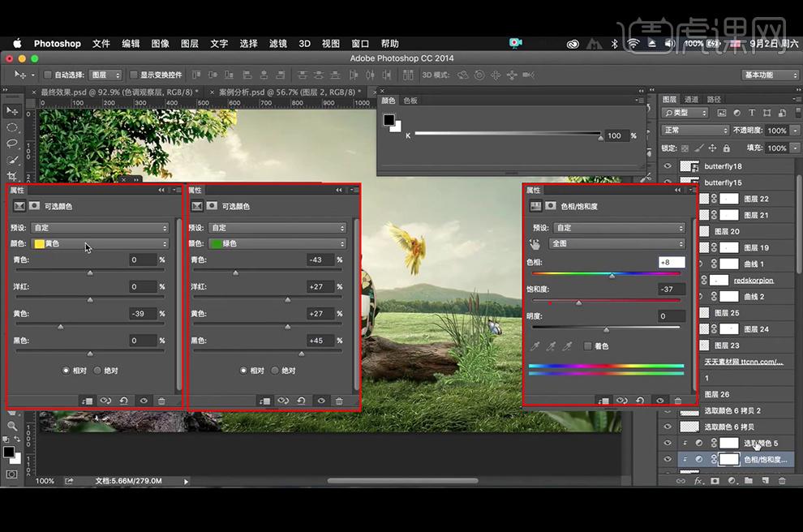803x532 pixels.
Task: Open the Master channel dropdown in Hue/Saturation
Action: (x=617, y=244)
